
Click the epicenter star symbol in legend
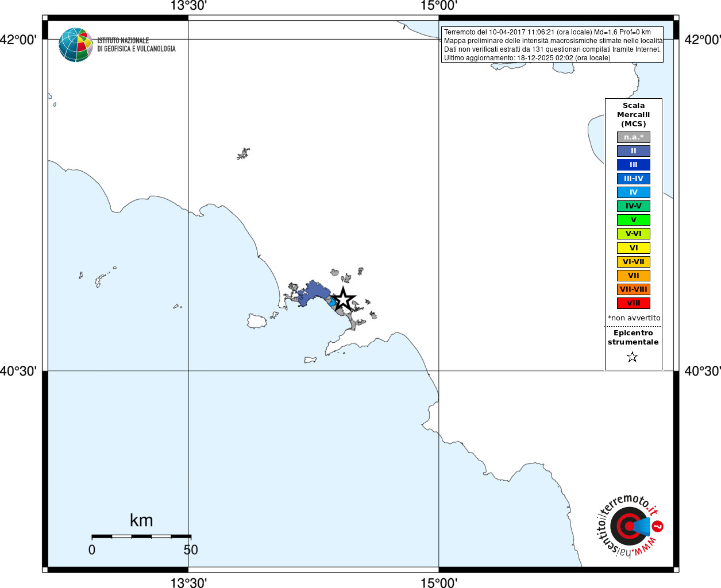633,357
